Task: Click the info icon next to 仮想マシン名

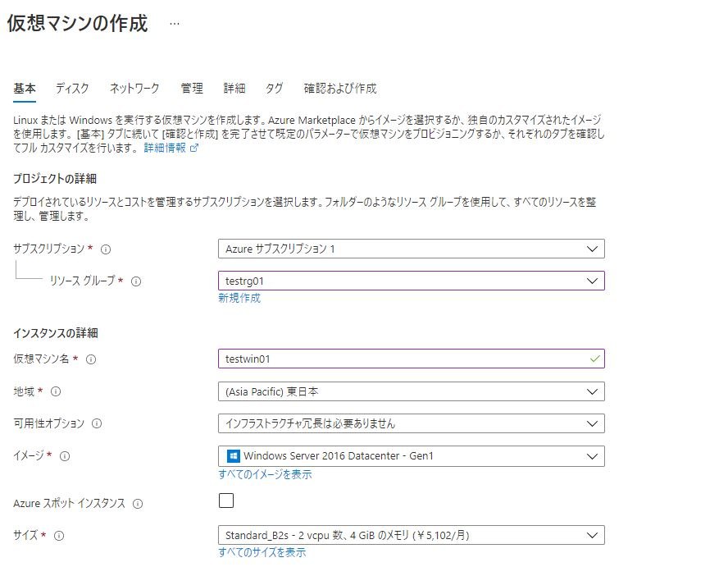Action: click(91, 359)
